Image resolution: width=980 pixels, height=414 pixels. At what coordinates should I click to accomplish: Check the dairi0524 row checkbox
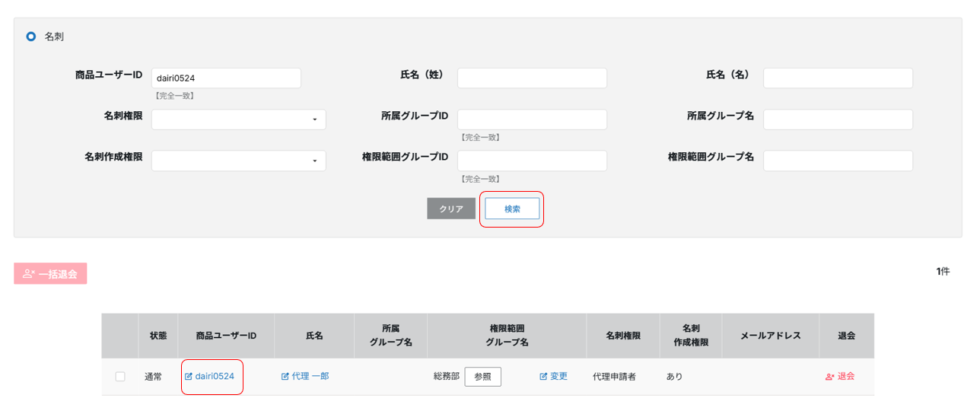[x=120, y=377]
